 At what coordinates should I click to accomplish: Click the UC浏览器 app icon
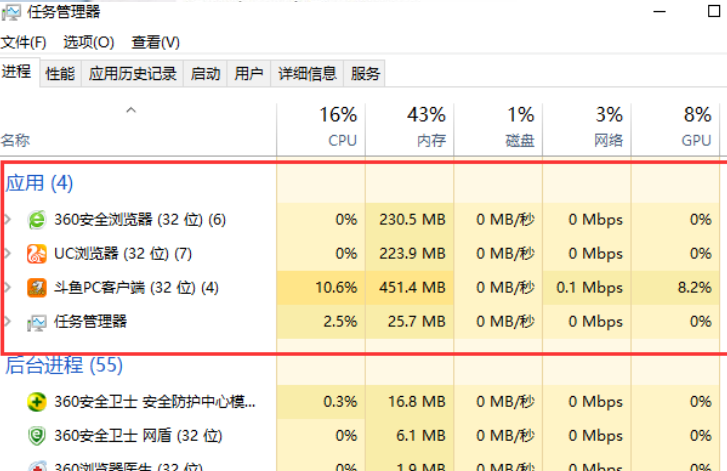click(x=37, y=254)
